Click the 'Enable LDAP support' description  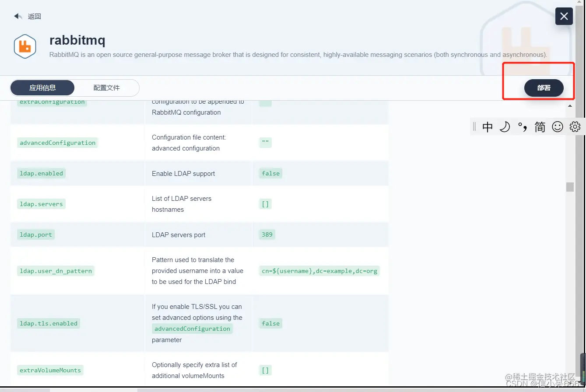[x=183, y=174]
